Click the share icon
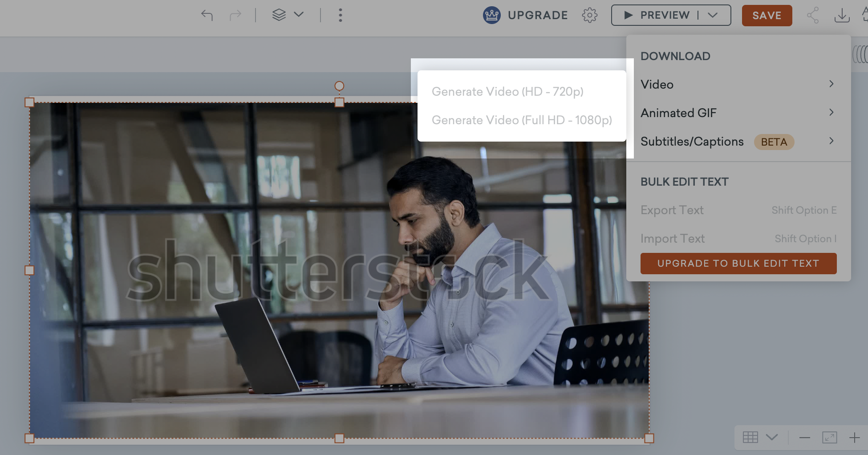Viewport: 868px width, 455px height. 813,15
